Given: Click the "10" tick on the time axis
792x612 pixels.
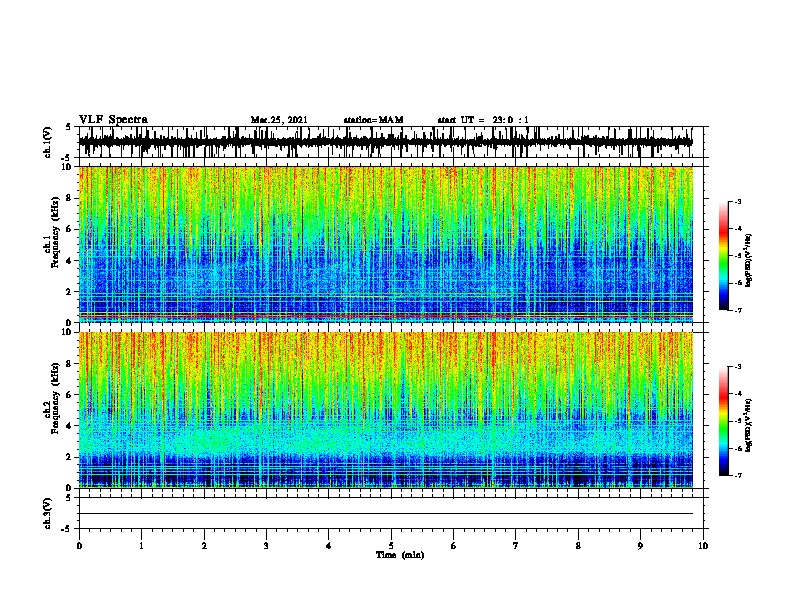Looking at the screenshot, I should click(703, 546).
